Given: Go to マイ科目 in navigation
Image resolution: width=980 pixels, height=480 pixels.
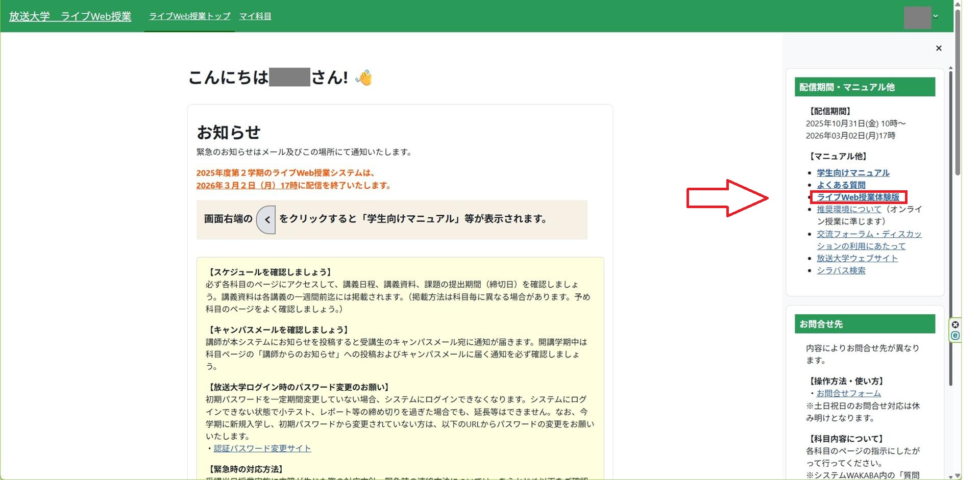Looking at the screenshot, I should tap(255, 16).
